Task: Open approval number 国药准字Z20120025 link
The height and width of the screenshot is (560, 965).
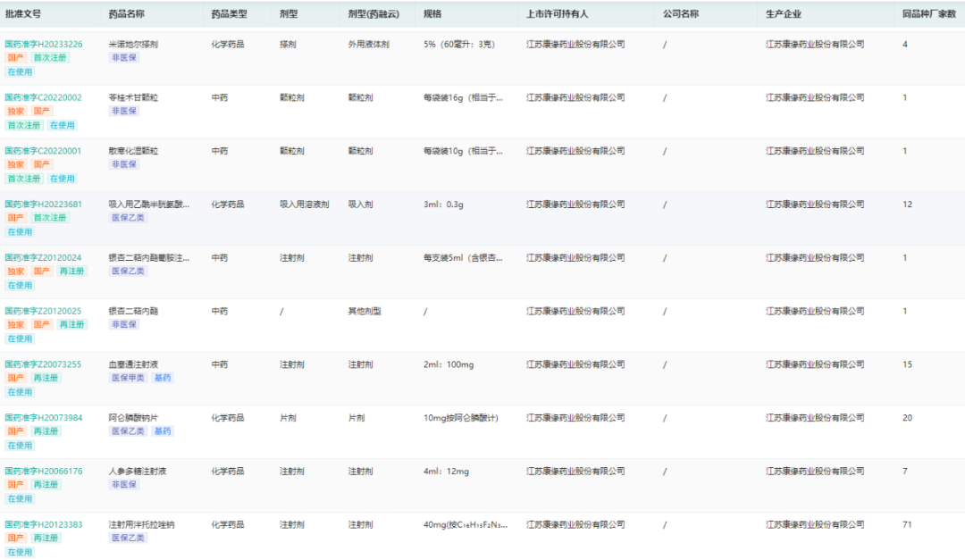Action: click(43, 312)
